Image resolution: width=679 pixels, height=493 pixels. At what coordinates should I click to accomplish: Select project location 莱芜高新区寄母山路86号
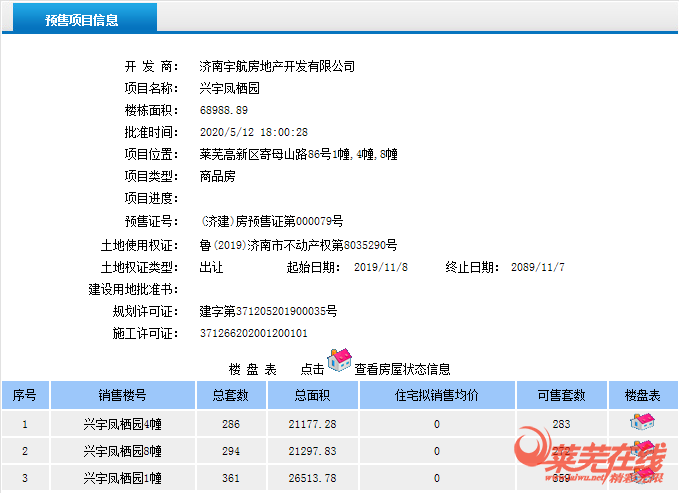point(265,154)
